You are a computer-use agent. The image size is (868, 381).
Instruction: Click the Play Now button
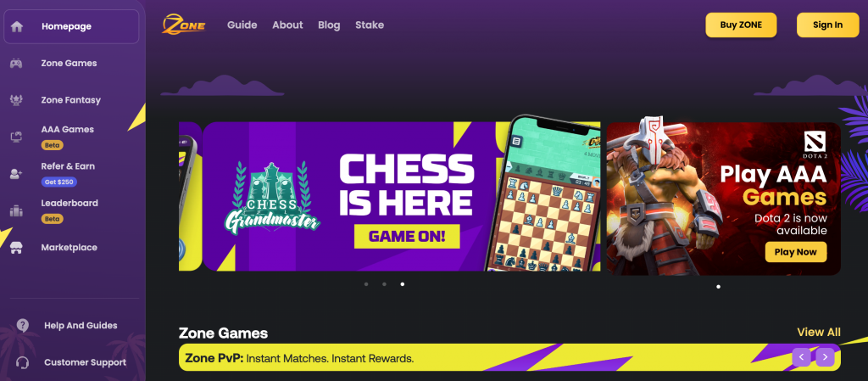(795, 252)
